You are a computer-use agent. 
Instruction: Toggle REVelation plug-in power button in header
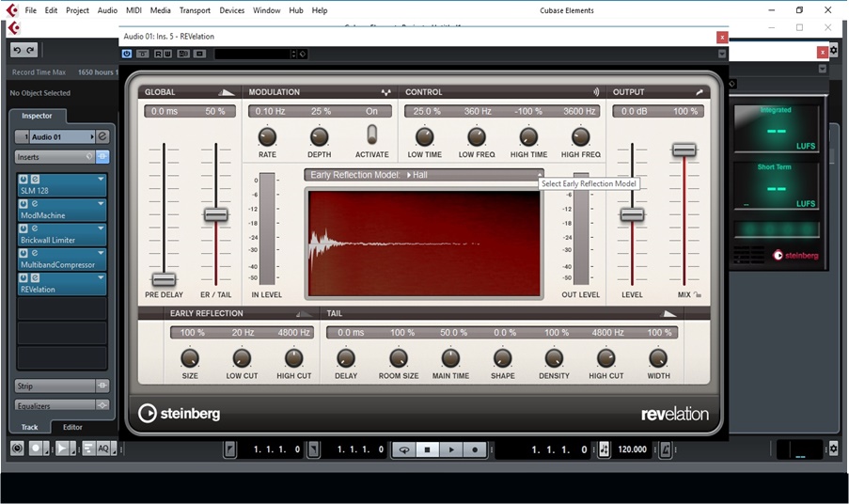point(127,54)
